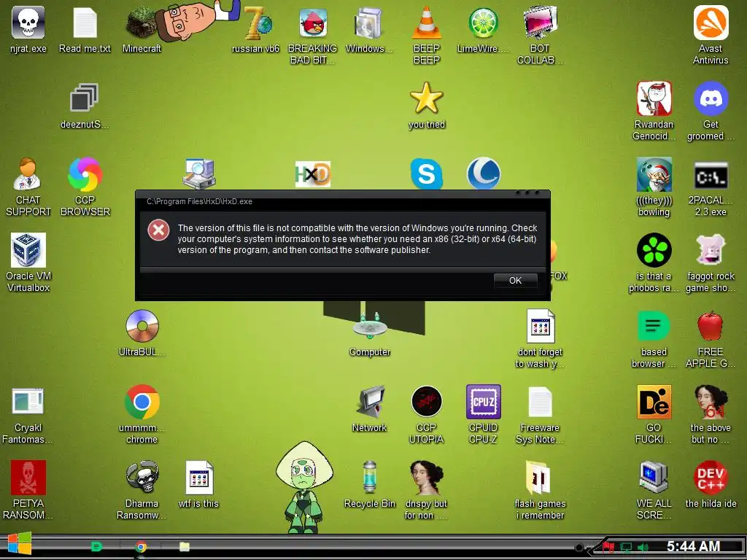Image resolution: width=747 pixels, height=560 pixels.
Task: Click the green browser icon in the taskbar
Action: point(96,547)
